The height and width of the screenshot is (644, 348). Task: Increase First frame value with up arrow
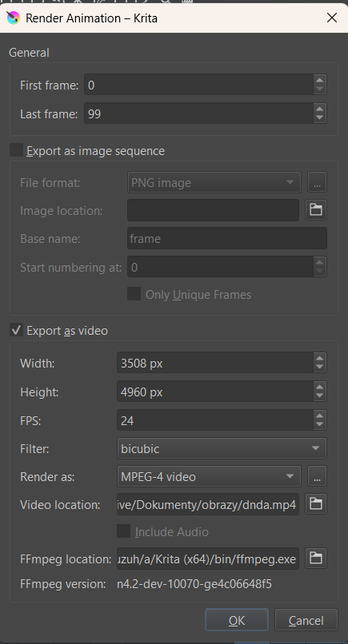(320, 80)
